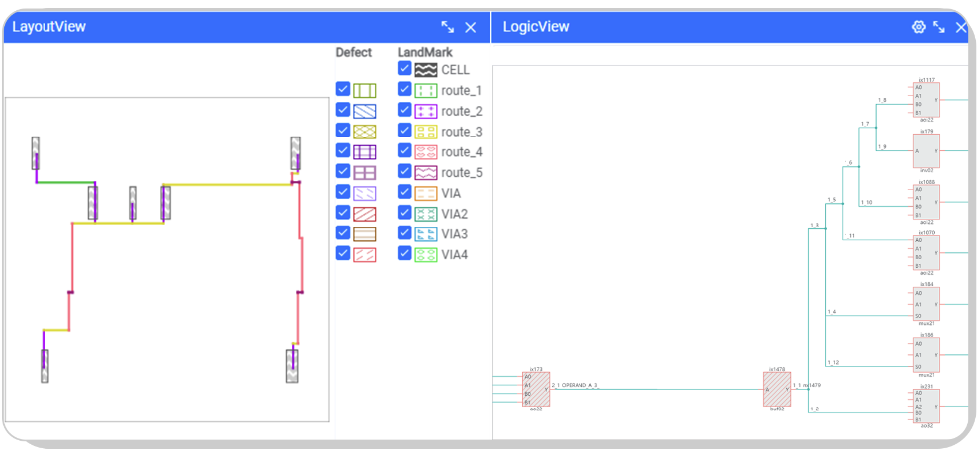Click the ix231 gate block
This screenshot has width=980, height=455.
[926, 406]
